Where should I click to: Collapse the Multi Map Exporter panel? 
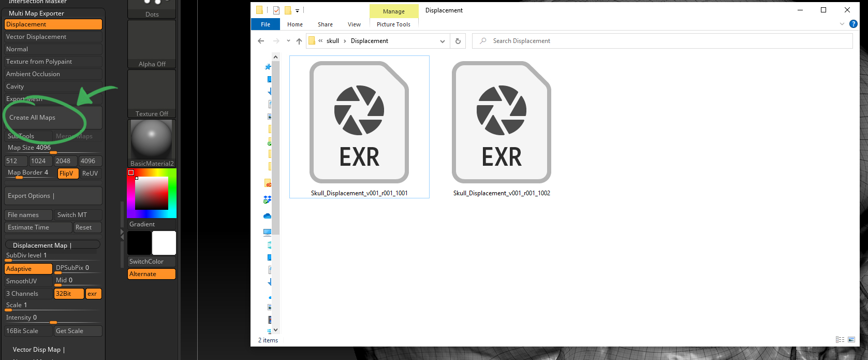click(36, 13)
